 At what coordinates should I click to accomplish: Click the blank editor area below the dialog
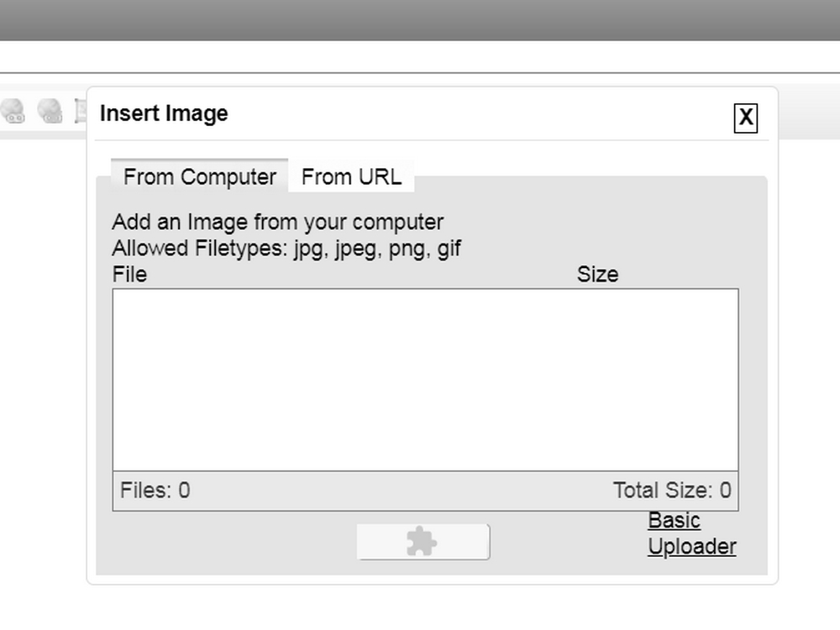[420, 608]
